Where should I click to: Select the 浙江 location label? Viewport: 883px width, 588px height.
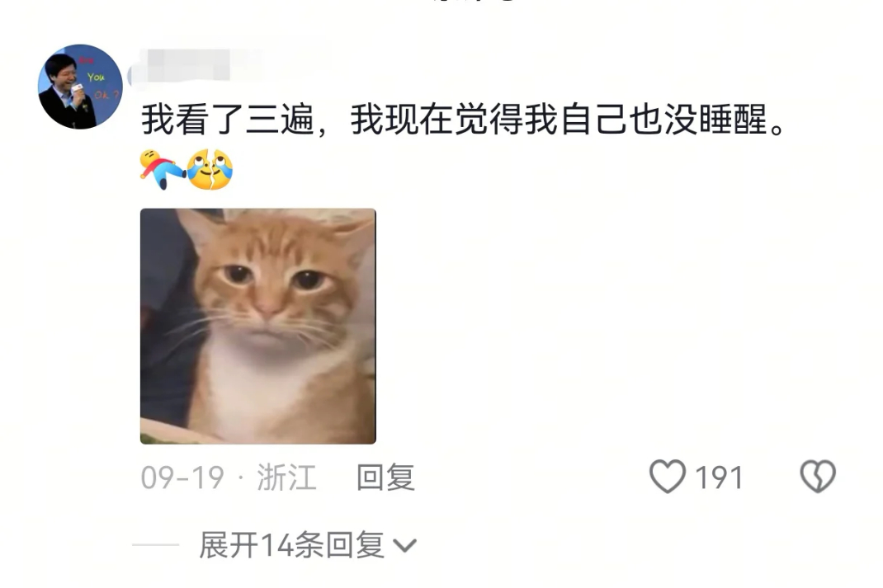click(x=286, y=477)
